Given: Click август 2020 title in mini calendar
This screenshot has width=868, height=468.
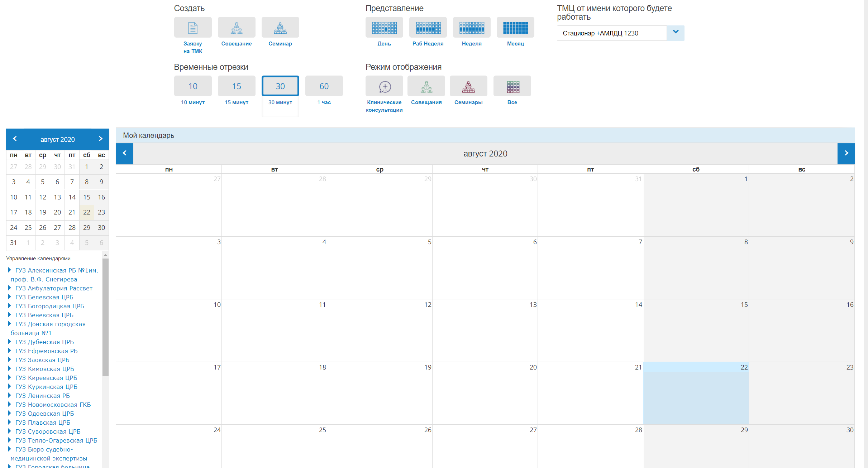Looking at the screenshot, I should [x=57, y=140].
